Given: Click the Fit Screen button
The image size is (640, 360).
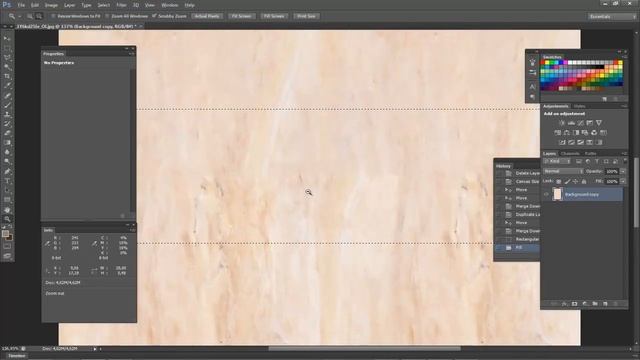Looking at the screenshot, I should [x=241, y=16].
